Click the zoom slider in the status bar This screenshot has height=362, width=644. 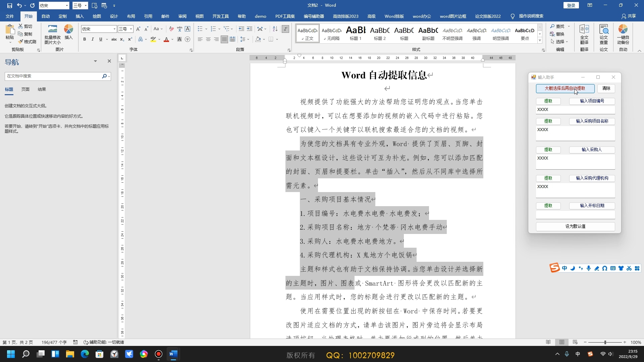605,342
